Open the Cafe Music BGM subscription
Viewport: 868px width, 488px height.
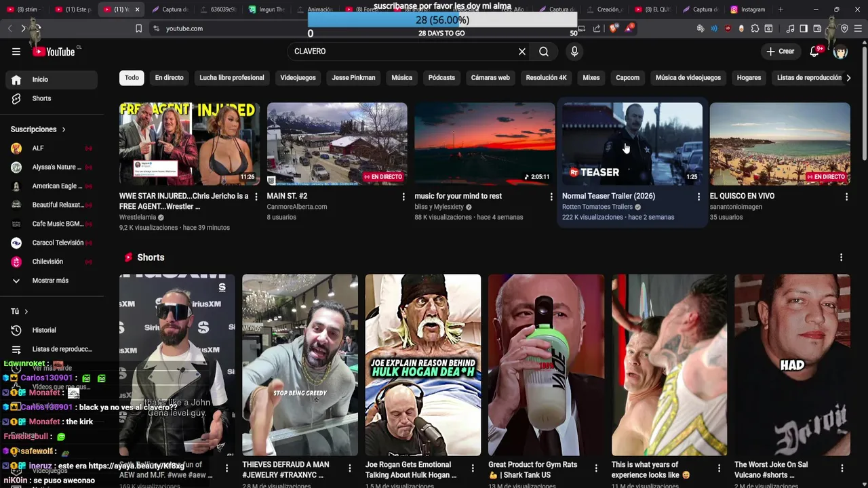click(52, 224)
